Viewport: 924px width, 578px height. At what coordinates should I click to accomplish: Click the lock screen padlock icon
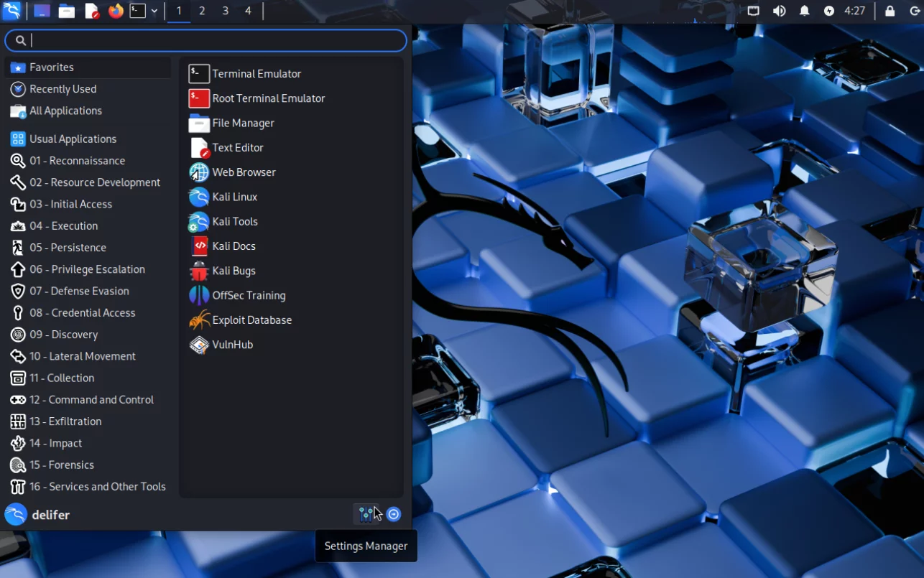point(890,11)
